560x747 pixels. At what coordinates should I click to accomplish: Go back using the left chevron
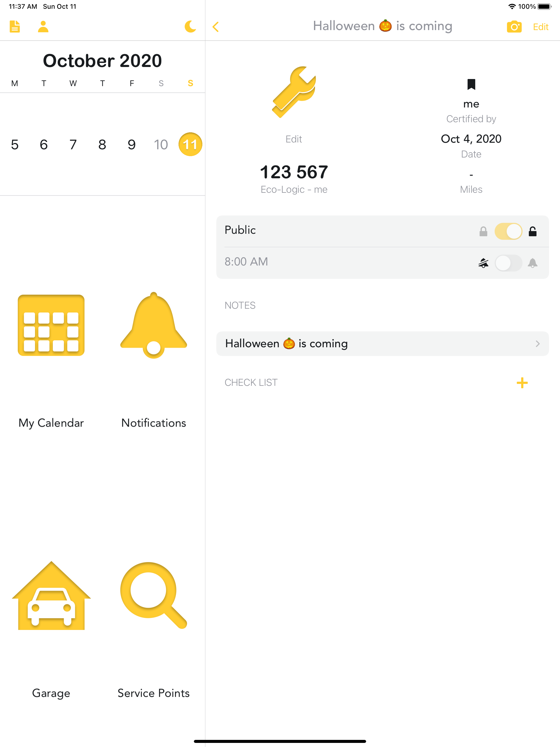tap(216, 27)
